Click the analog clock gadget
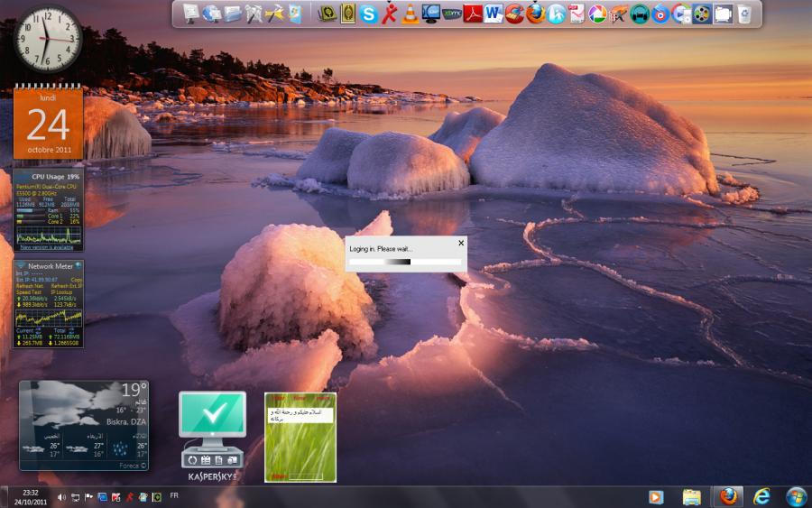 pyautogui.click(x=48, y=39)
